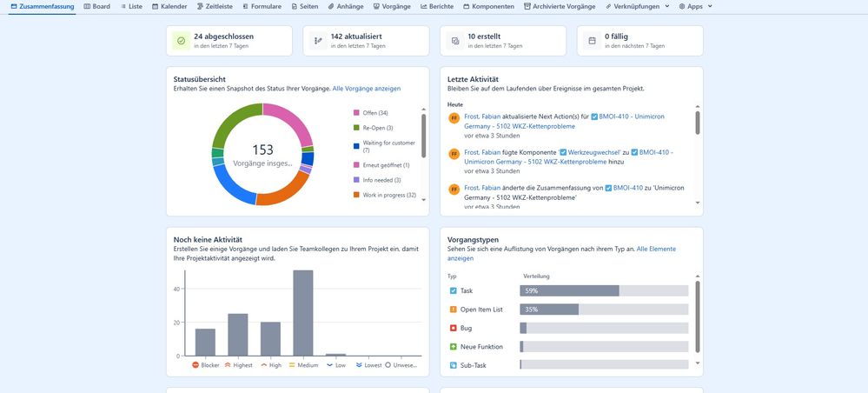Click the aktualisiert pencil icon

point(318,41)
